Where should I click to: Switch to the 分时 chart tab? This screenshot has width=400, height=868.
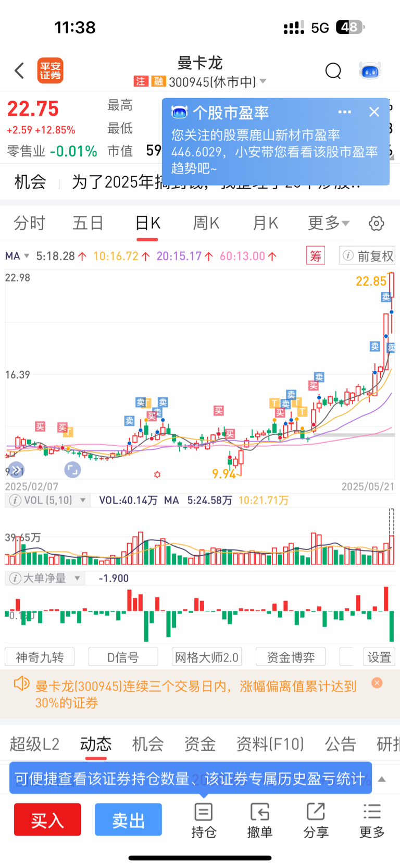pos(30,223)
